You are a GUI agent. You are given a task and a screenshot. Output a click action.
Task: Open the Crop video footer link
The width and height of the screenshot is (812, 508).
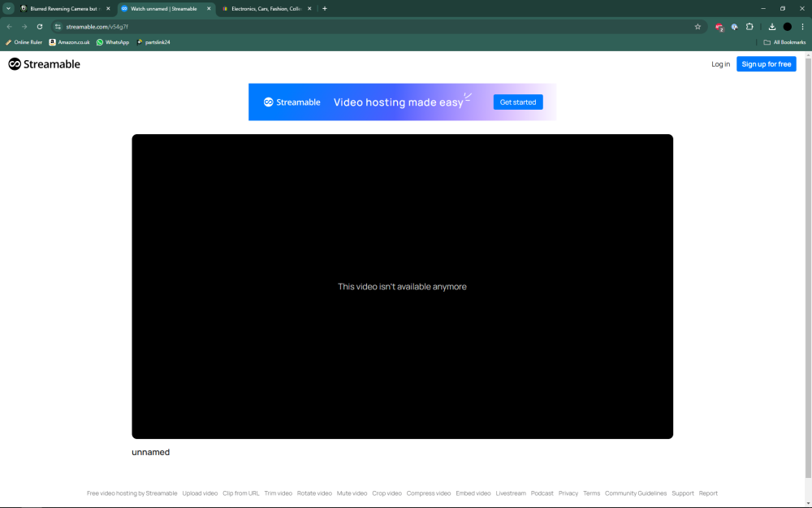[387, 493]
